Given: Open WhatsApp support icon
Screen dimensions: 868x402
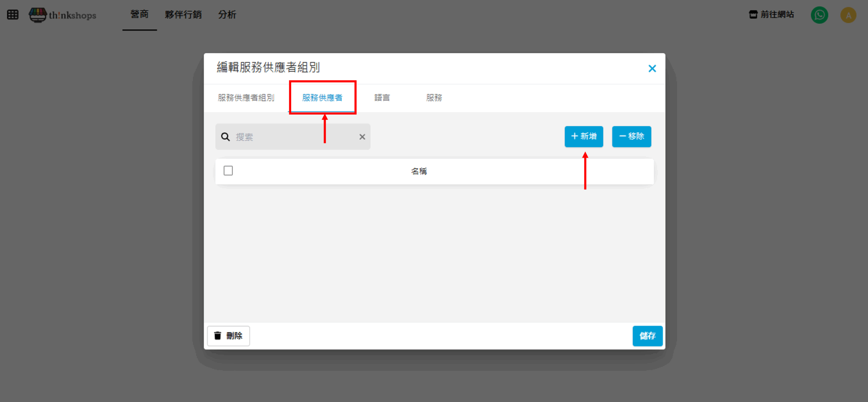Looking at the screenshot, I should (819, 15).
